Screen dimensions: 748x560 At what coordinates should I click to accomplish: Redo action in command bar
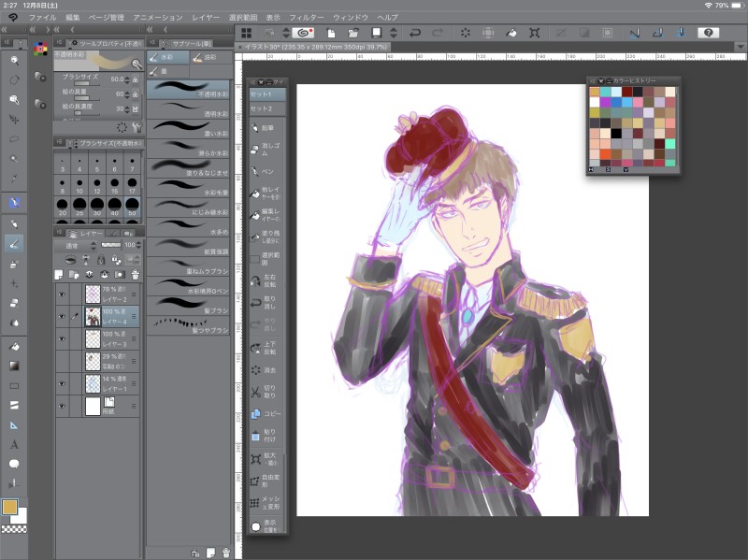click(437, 33)
